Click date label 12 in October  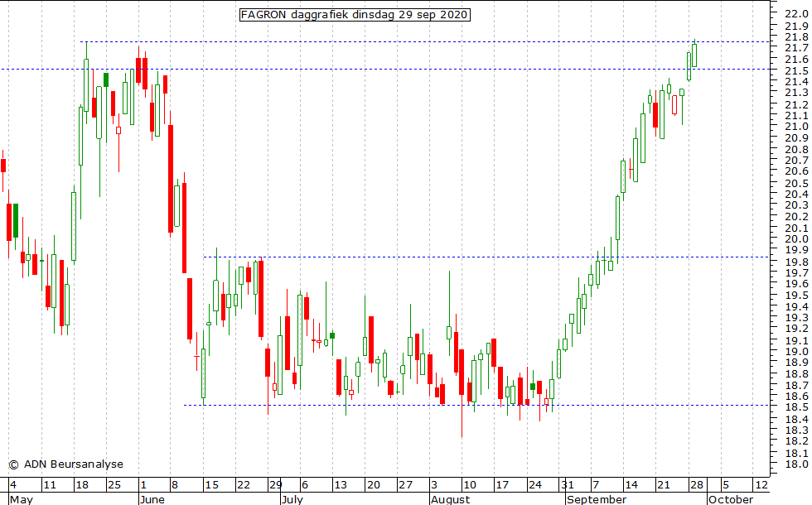761,485
